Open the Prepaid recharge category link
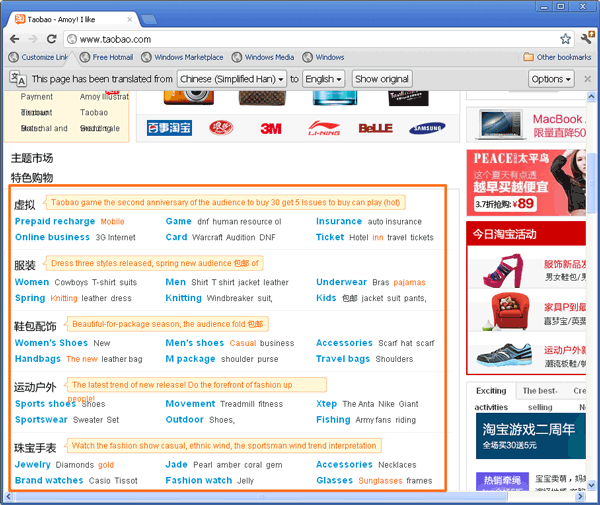 coord(55,221)
